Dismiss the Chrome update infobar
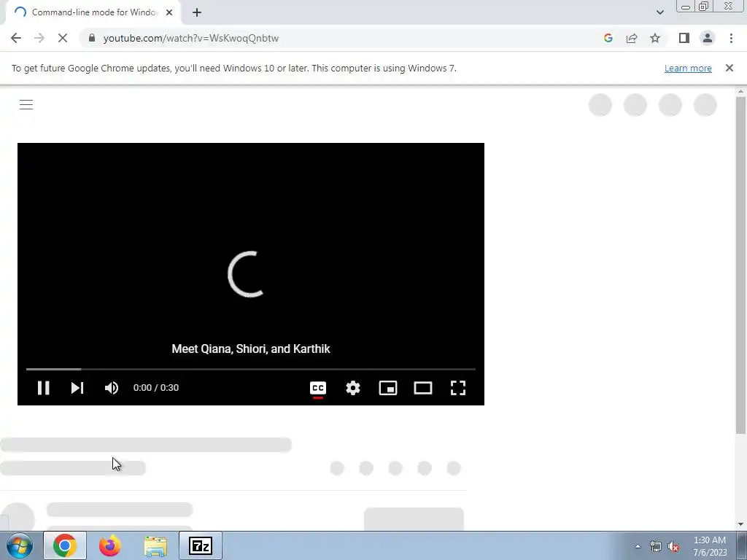This screenshot has width=747, height=560. pyautogui.click(x=729, y=68)
